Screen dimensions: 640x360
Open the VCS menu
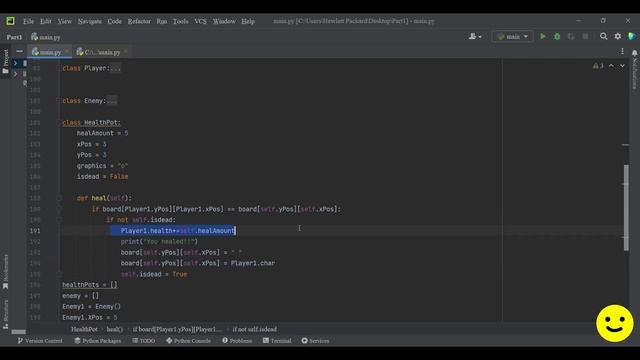pos(200,21)
